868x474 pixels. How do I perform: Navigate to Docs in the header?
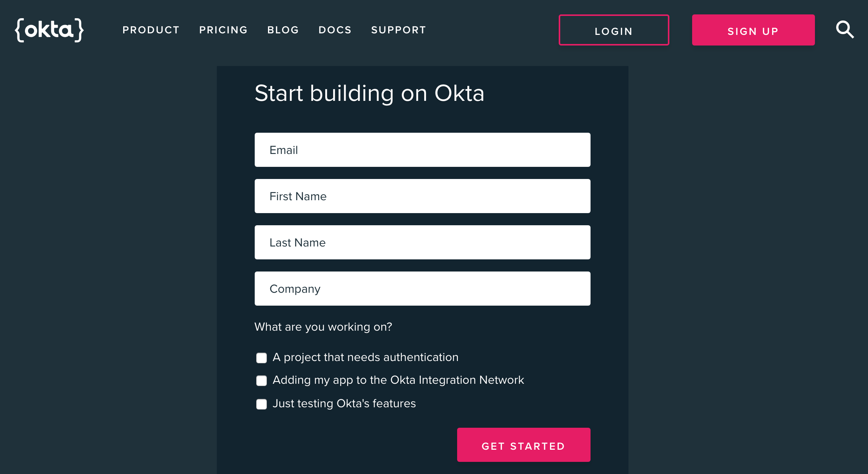pyautogui.click(x=335, y=30)
